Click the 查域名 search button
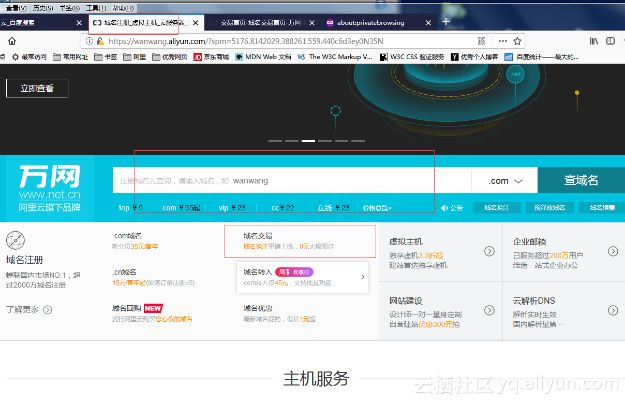The height and width of the screenshot is (400, 625). coord(581,180)
